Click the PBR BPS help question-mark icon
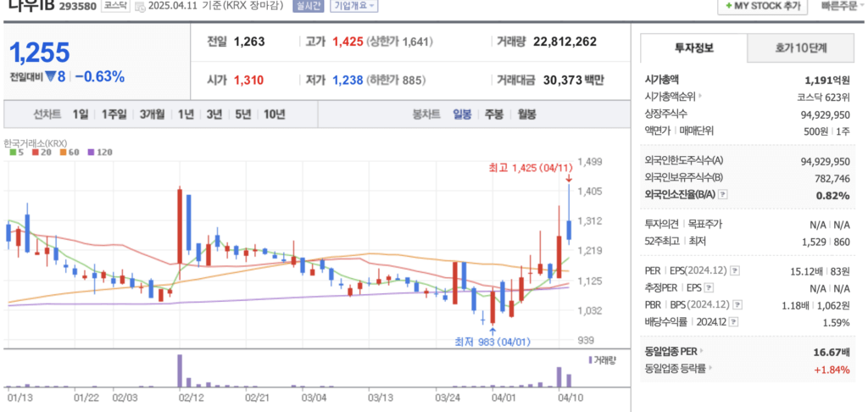 [x=735, y=305]
